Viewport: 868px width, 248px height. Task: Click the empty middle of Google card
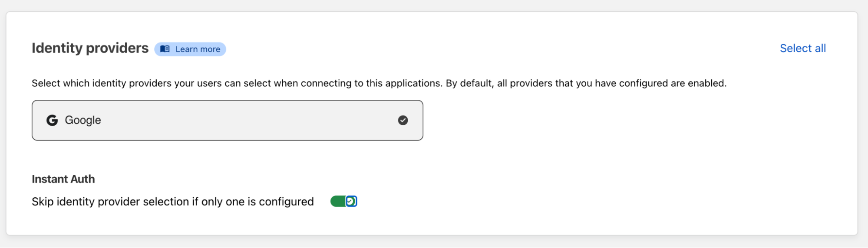243,120
